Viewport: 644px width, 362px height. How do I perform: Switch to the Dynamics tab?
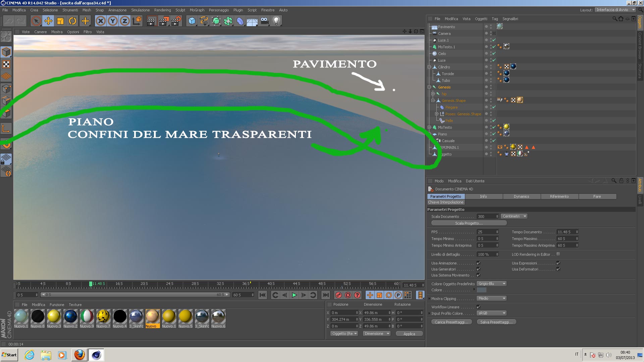[521, 197]
